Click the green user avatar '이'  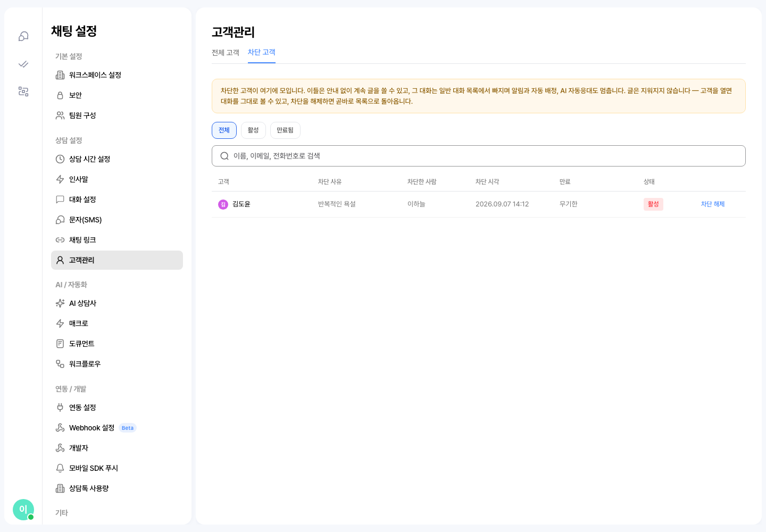23,510
